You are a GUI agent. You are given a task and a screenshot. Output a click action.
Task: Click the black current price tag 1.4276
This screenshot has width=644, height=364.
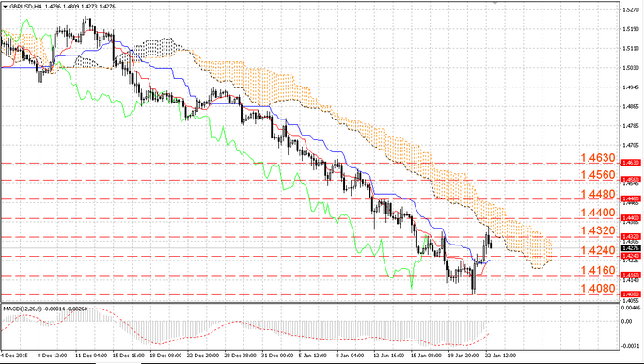tap(631, 248)
